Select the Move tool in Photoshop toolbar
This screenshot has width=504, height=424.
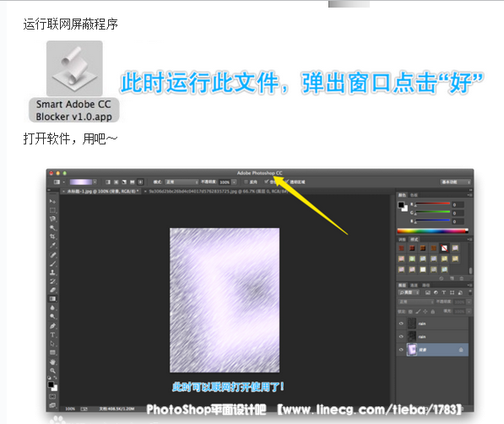click(52, 201)
